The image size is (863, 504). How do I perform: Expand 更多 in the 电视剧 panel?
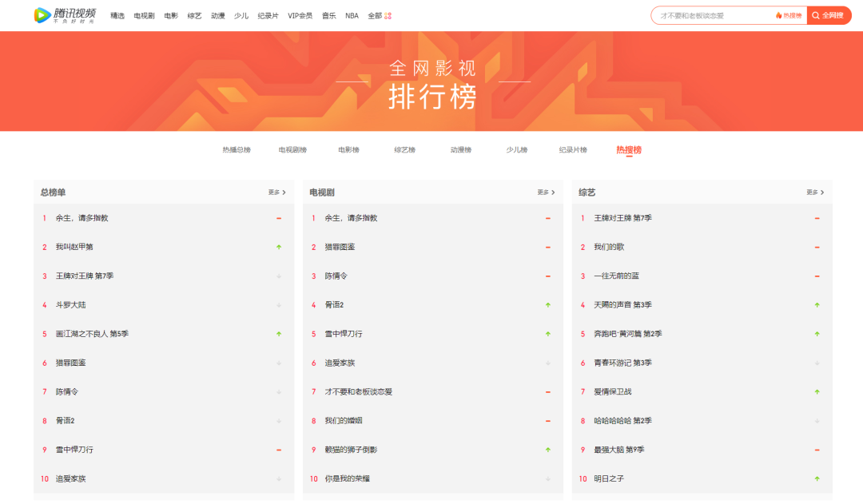(546, 192)
